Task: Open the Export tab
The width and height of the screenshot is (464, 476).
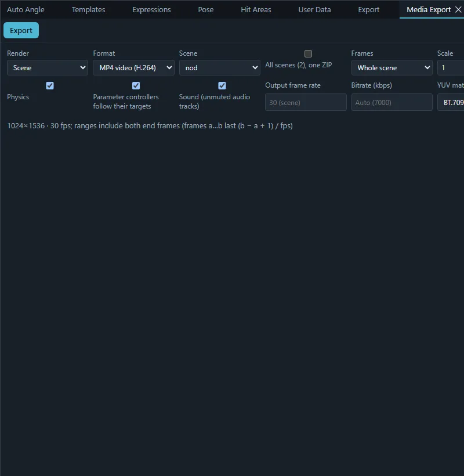Action: [x=368, y=9]
